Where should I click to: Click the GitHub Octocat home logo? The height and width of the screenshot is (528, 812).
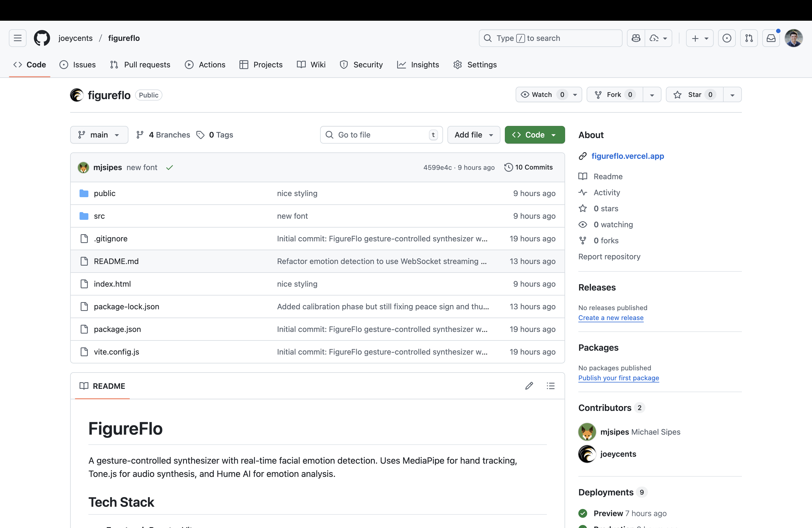42,38
